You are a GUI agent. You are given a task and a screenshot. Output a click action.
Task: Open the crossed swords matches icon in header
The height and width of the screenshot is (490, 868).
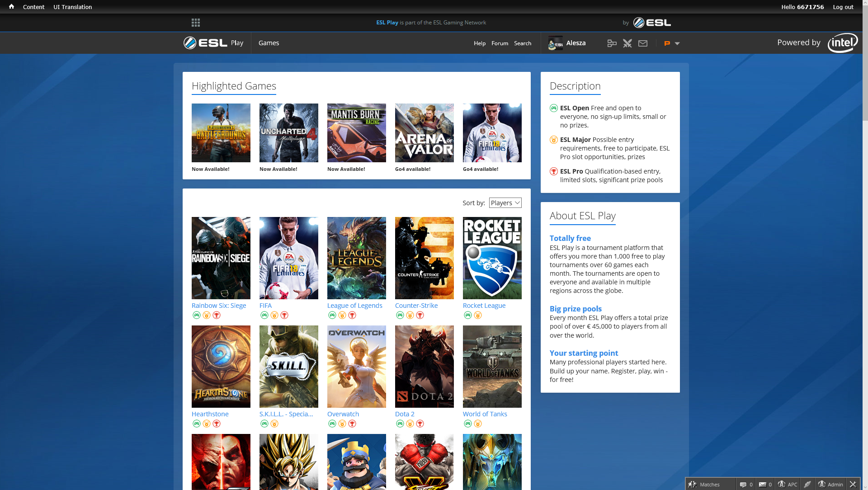click(x=627, y=43)
